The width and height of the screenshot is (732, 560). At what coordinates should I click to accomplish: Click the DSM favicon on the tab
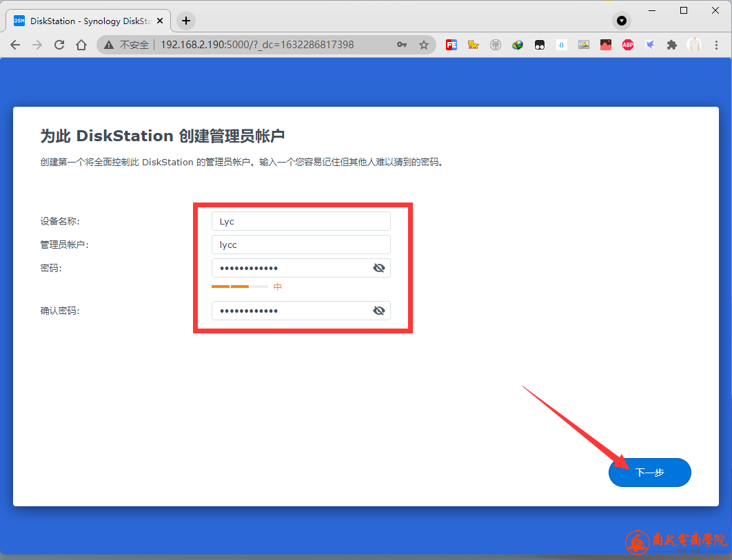coord(19,21)
